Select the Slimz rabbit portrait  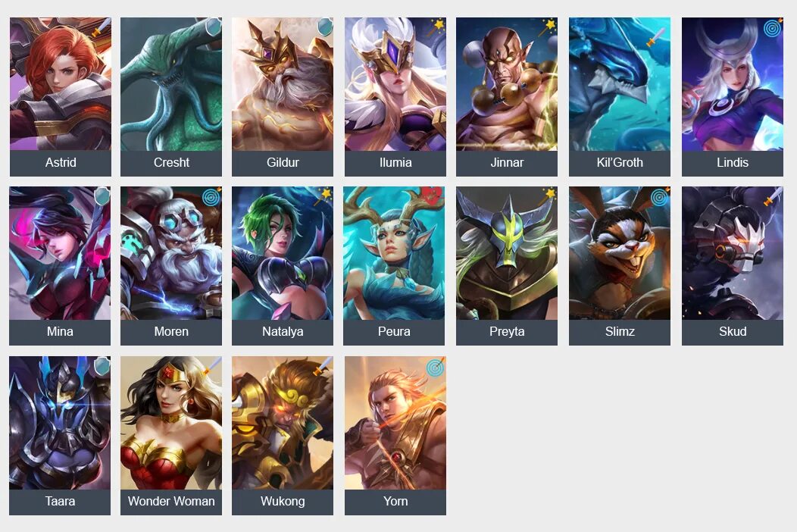pos(620,253)
